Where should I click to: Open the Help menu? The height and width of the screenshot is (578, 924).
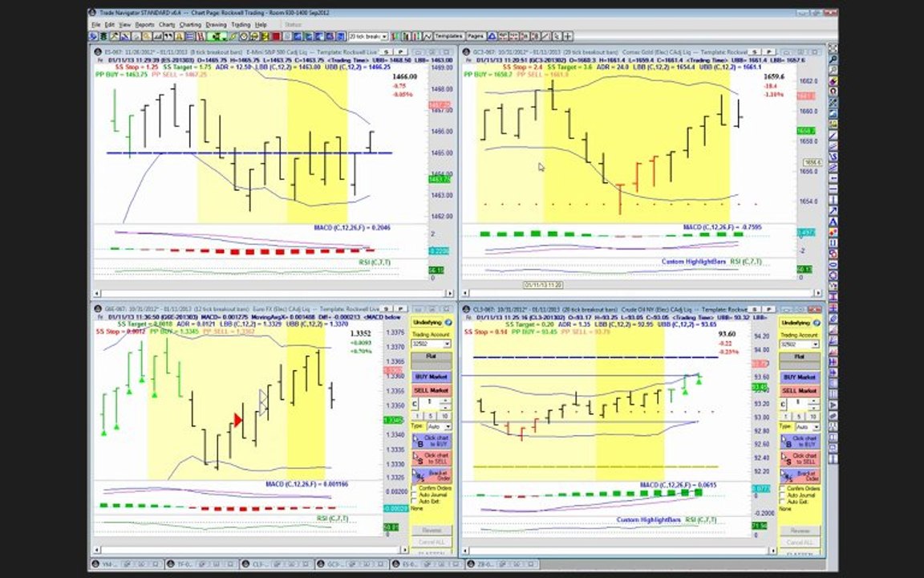tap(261, 25)
